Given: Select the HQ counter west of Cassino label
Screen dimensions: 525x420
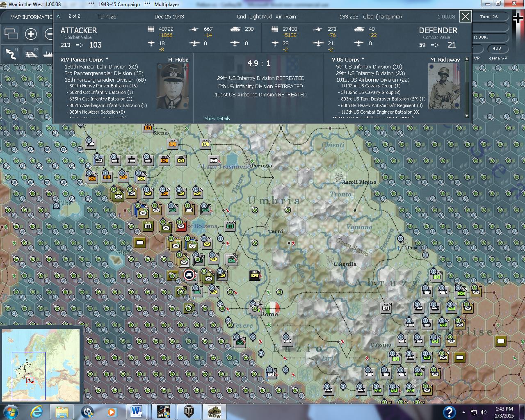Looking at the screenshot, I should click(385, 308).
